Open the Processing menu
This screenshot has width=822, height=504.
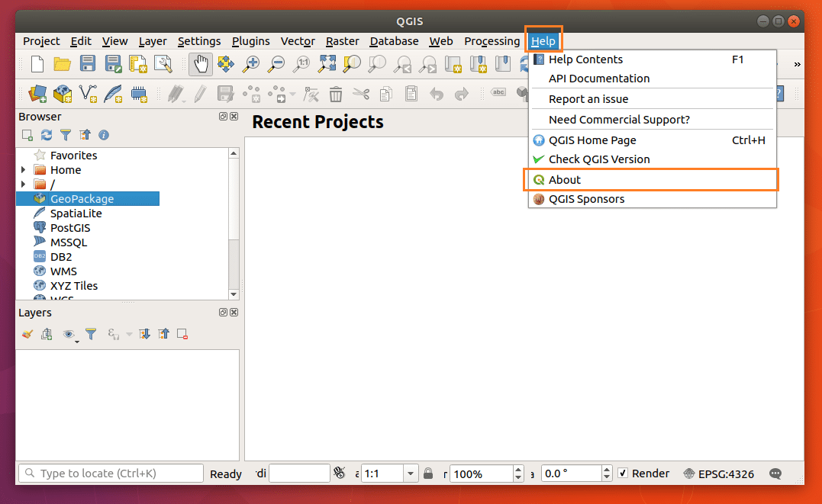[492, 41]
